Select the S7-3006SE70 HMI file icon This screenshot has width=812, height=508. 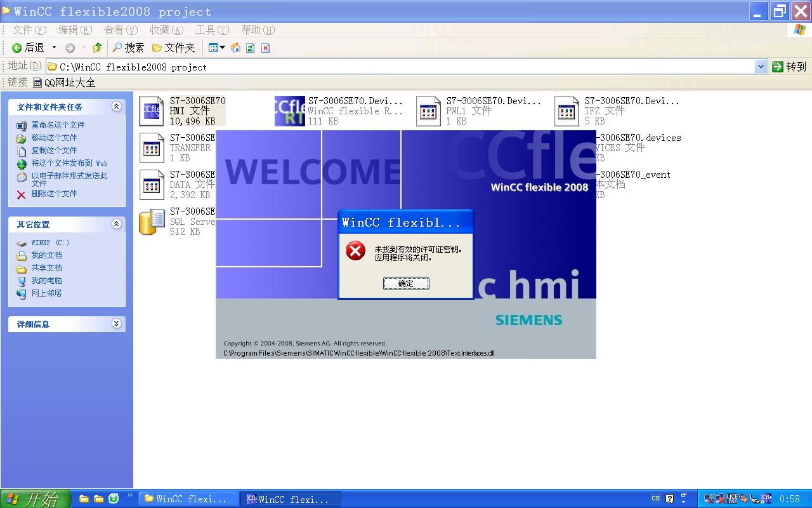152,111
